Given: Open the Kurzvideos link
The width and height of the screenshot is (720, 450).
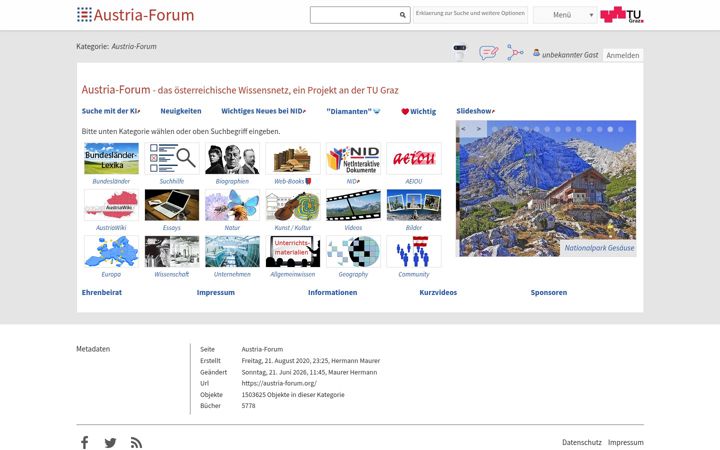Looking at the screenshot, I should [438, 292].
